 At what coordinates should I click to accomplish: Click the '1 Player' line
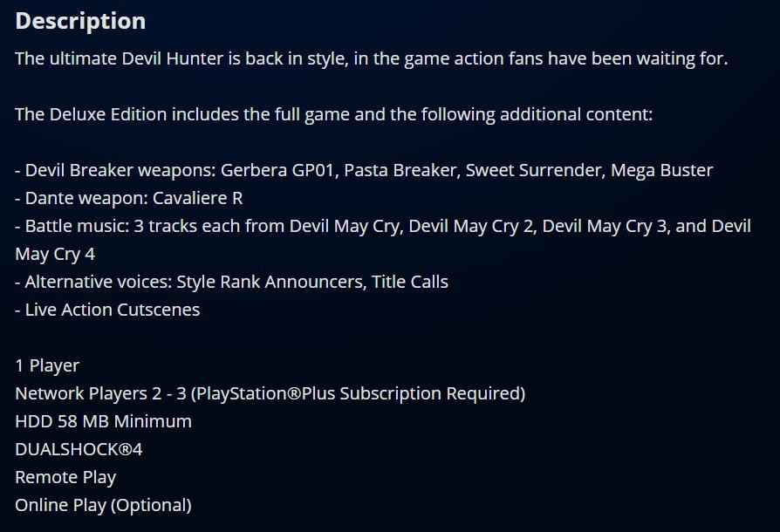[x=47, y=365]
